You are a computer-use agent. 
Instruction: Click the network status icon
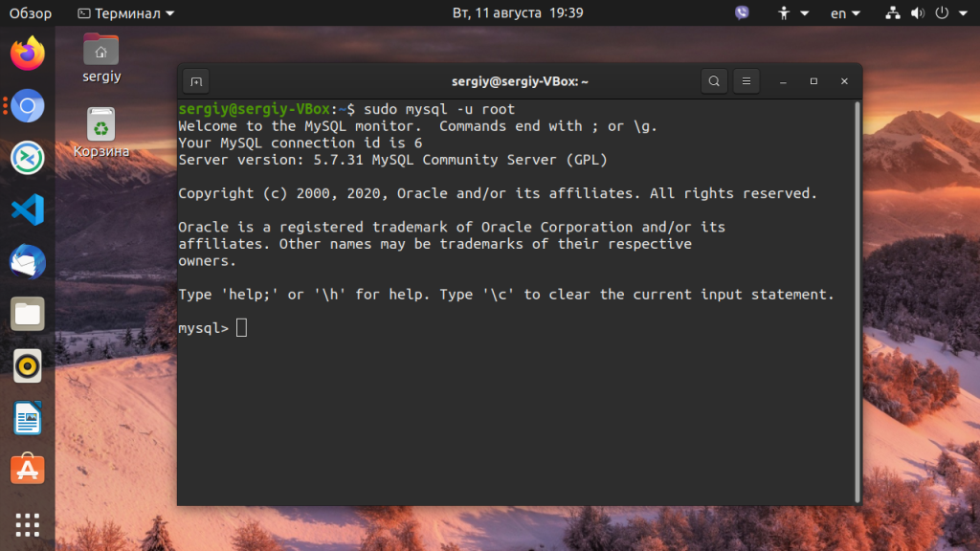(x=893, y=13)
